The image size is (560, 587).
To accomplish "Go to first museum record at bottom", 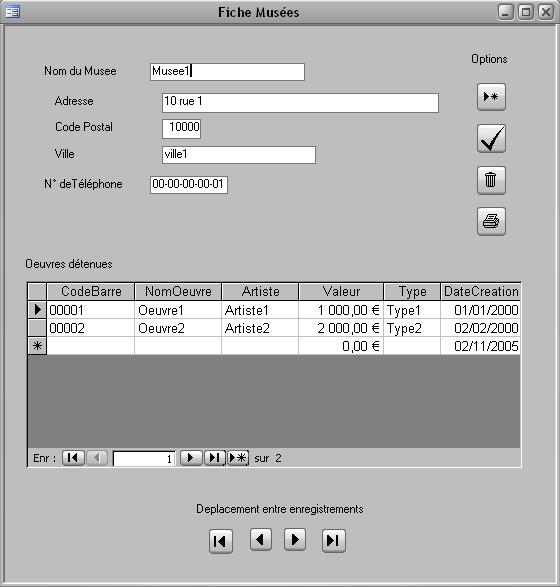I will (x=220, y=541).
